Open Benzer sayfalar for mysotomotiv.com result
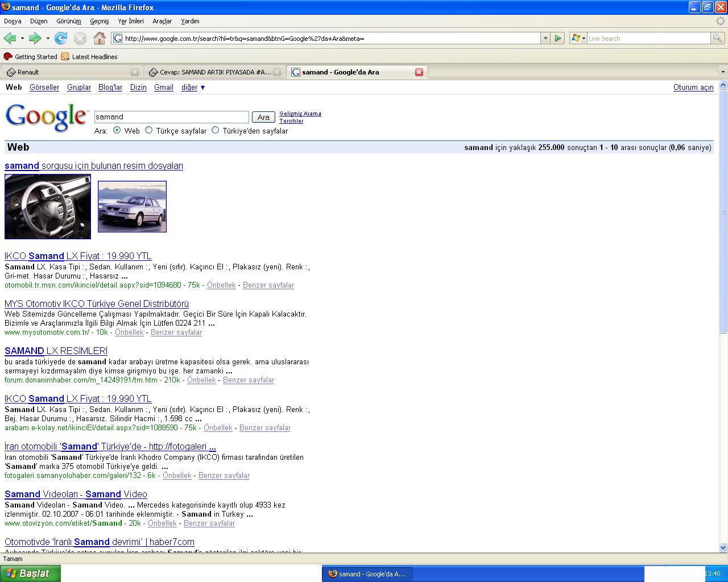 (x=176, y=332)
